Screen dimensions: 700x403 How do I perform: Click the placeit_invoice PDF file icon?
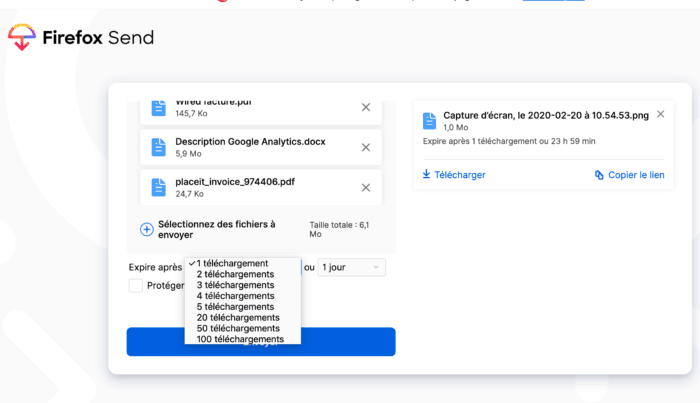(158, 187)
